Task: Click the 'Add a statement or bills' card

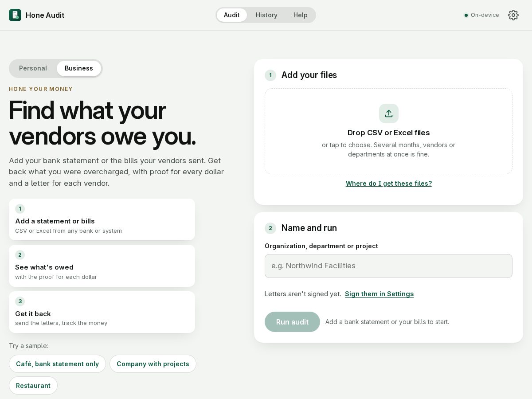Action: (102, 219)
